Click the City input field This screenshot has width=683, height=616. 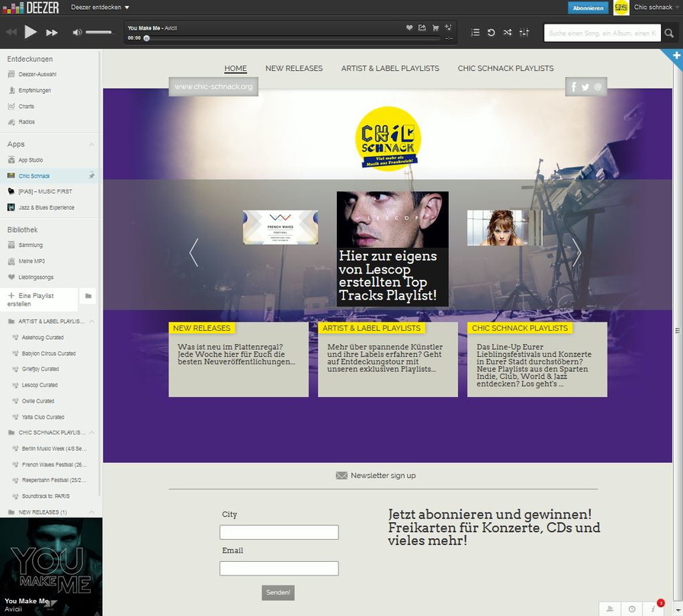click(279, 532)
